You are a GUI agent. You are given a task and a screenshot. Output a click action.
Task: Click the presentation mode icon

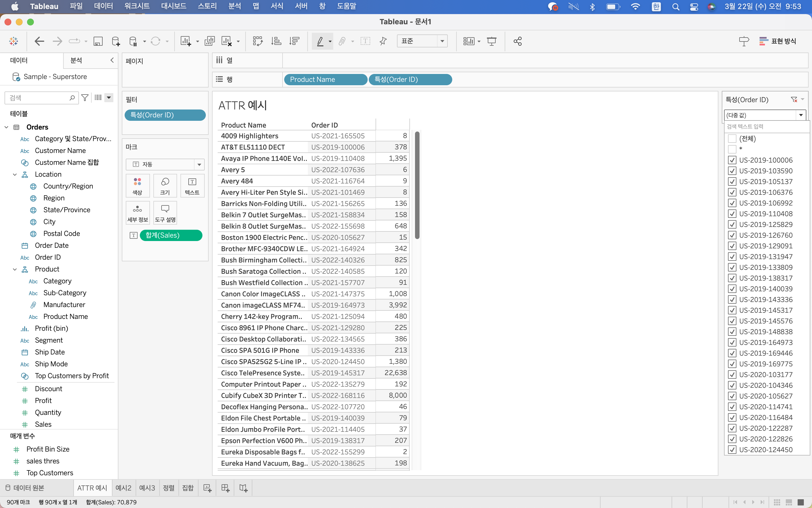click(x=491, y=41)
